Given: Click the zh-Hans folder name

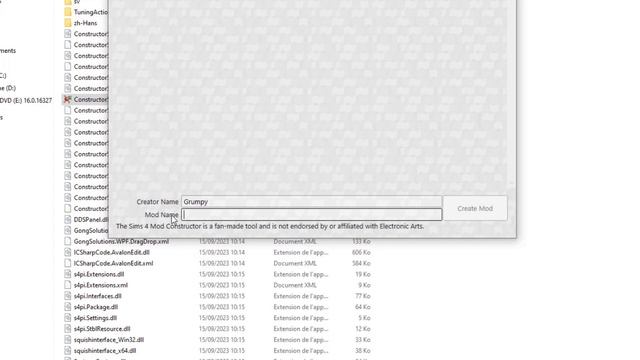Looking at the screenshot, I should point(85,23).
